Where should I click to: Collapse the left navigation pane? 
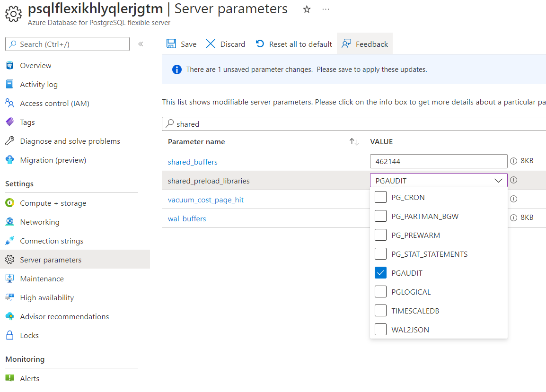coord(141,43)
